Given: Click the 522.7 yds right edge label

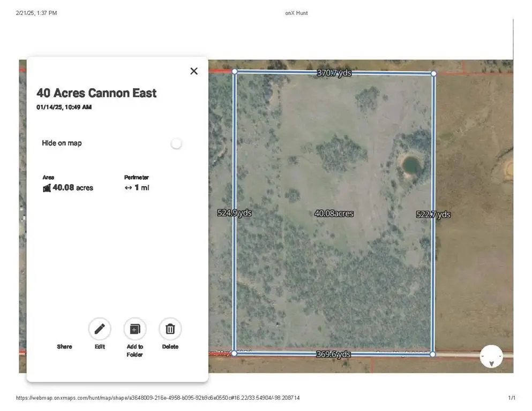Looking at the screenshot, I should 433,215.
